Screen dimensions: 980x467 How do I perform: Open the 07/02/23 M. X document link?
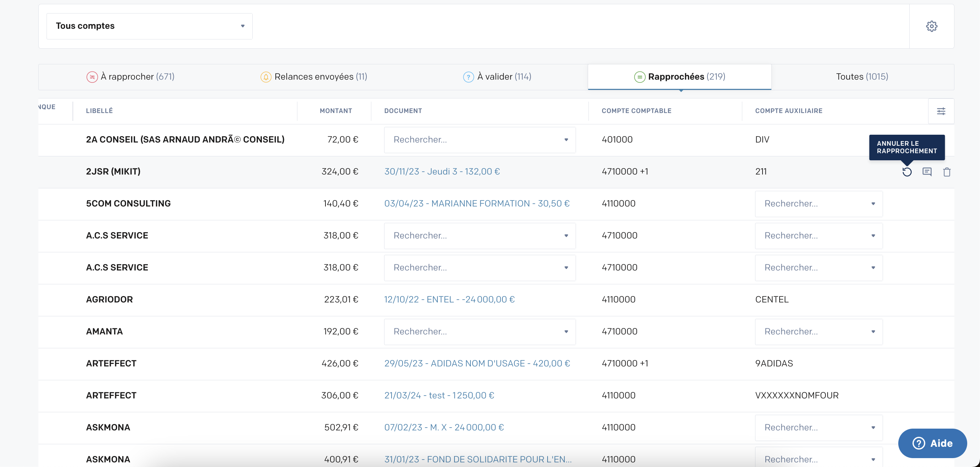click(444, 428)
